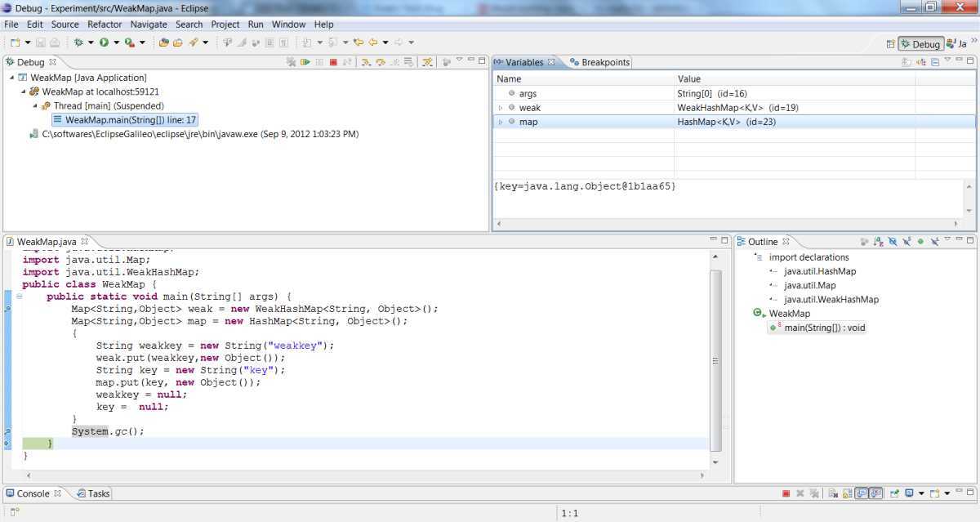Click the Last Edit Location arrow icon
The width and height of the screenshot is (980, 522).
click(359, 42)
